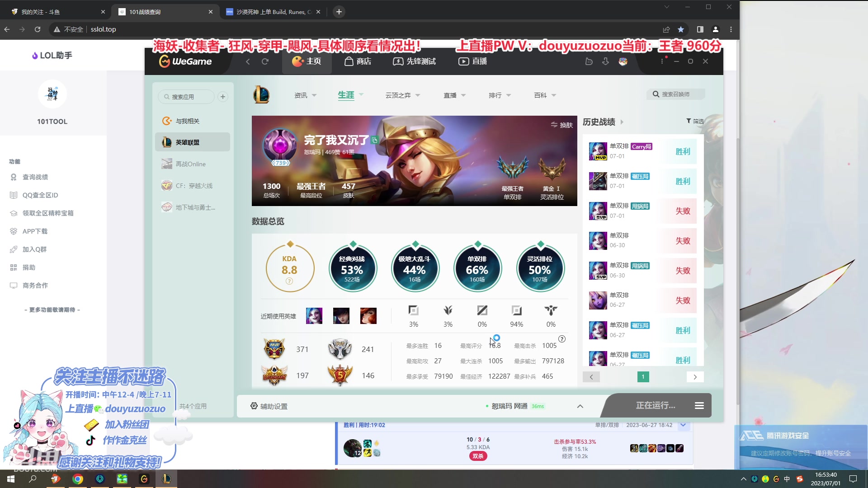Viewport: 868px width, 488px height.
Task: Copy the summoner name with copy icon
Action: click(374, 140)
